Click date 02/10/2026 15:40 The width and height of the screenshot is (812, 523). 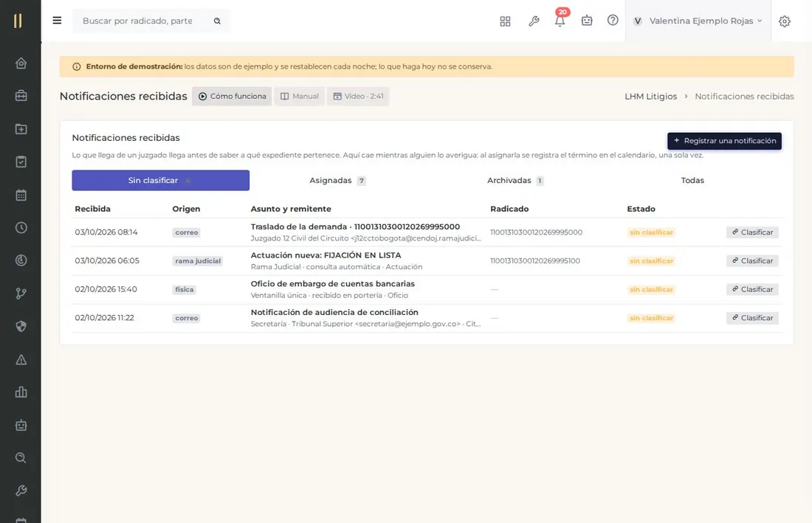[x=106, y=289]
